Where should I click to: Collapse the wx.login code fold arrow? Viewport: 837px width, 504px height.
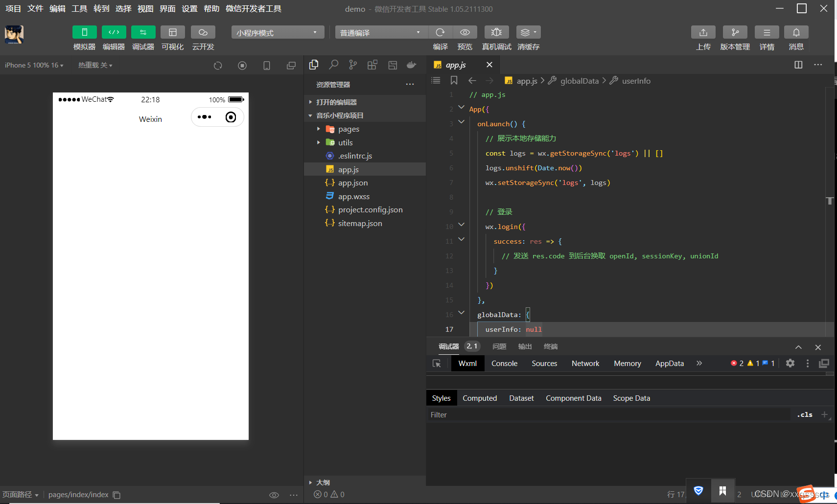click(x=461, y=225)
